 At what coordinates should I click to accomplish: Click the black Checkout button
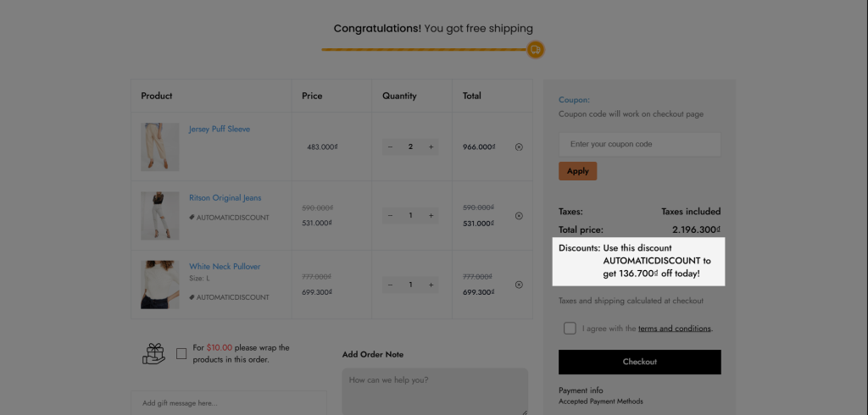(639, 362)
